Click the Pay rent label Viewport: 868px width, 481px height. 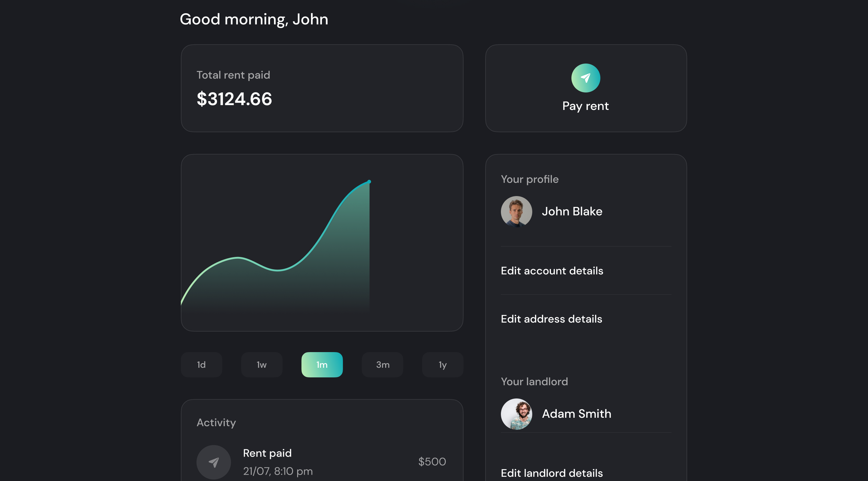pyautogui.click(x=586, y=106)
